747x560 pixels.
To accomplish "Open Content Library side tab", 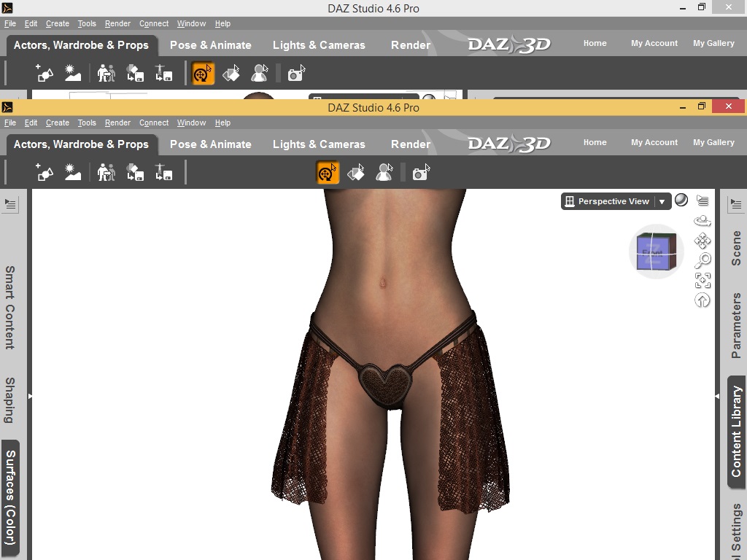I will [x=736, y=432].
